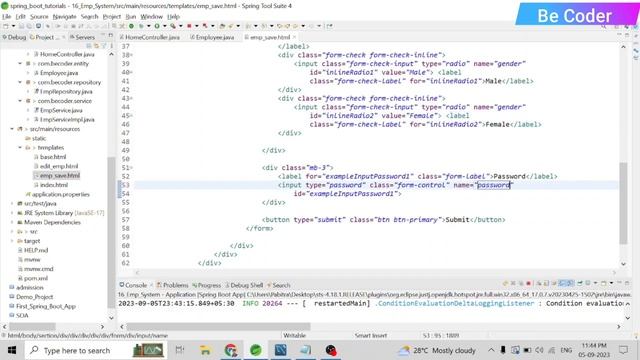Collapse code fold at line 51
The width and height of the screenshot is (640, 360).
pos(132,168)
